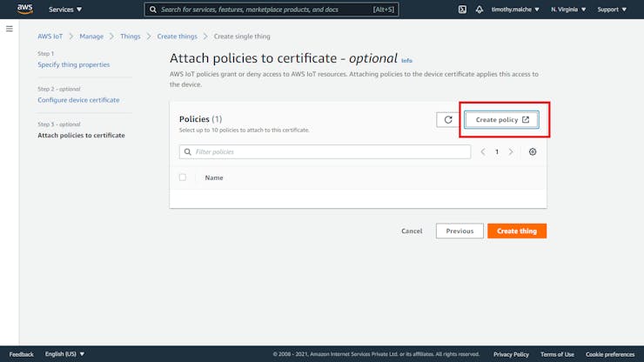Viewport: 644px width, 362px height.
Task: Toggle the hamburger navigation menu
Action: click(x=9, y=29)
